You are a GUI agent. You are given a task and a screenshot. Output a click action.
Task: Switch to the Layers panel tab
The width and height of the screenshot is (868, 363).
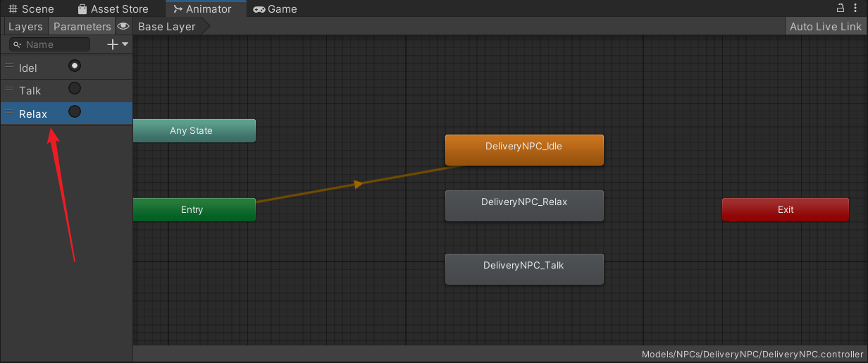point(25,27)
